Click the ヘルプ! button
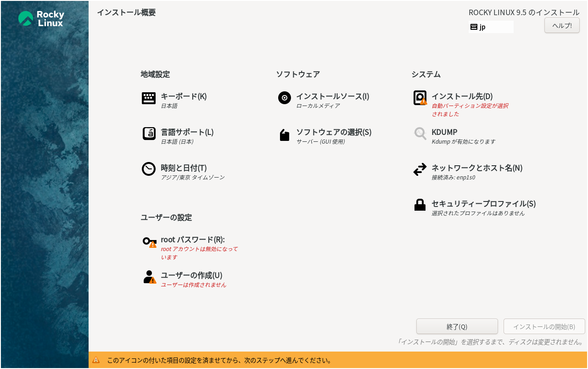This screenshot has height=369, width=588. click(561, 25)
